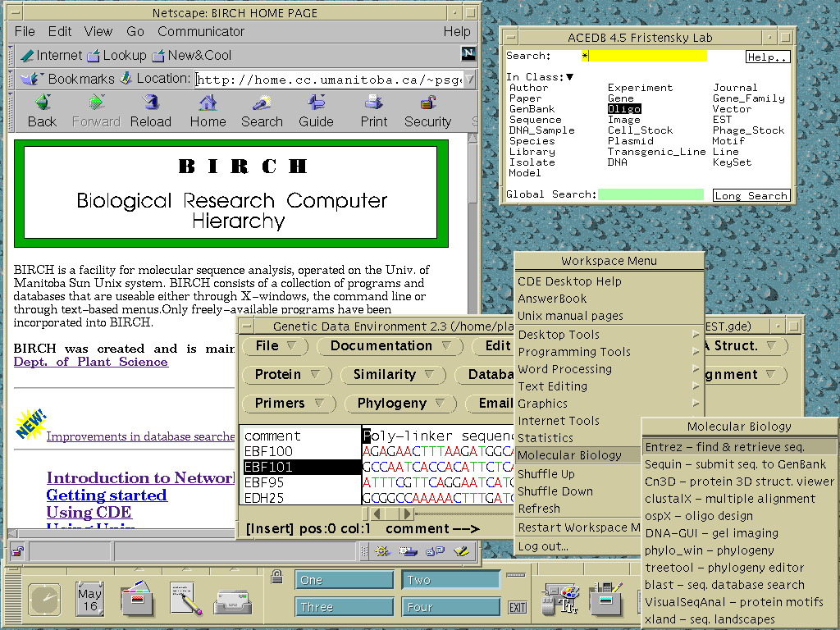The width and height of the screenshot is (840, 630).
Task: Open the Mailer inbox icon on front panel
Action: pos(233,602)
